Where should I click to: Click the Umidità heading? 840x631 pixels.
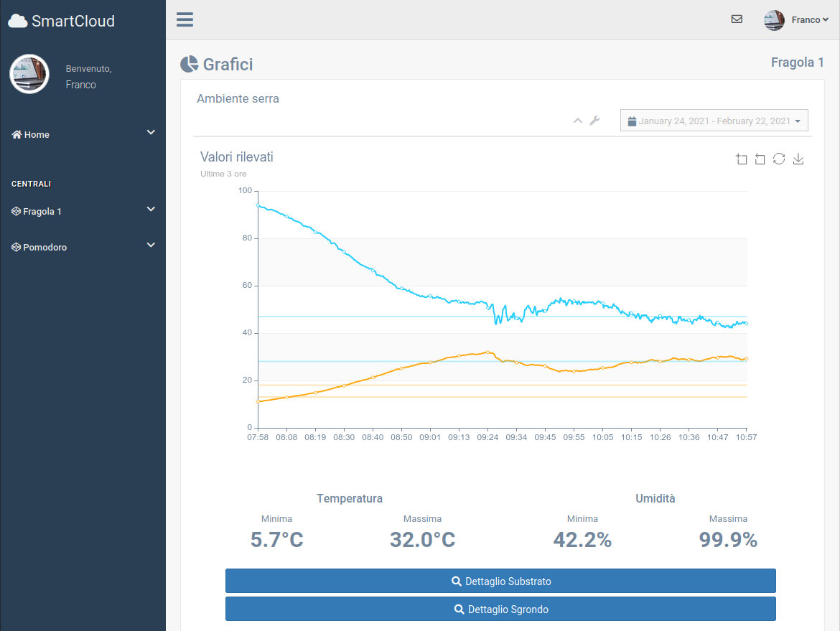(x=655, y=499)
